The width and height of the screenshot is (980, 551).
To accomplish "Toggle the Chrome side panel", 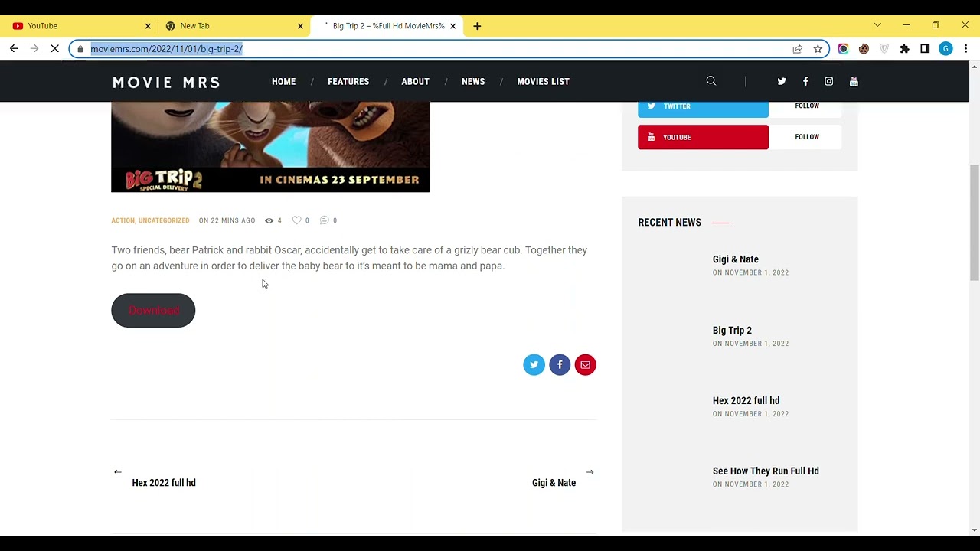I will pos(925,49).
